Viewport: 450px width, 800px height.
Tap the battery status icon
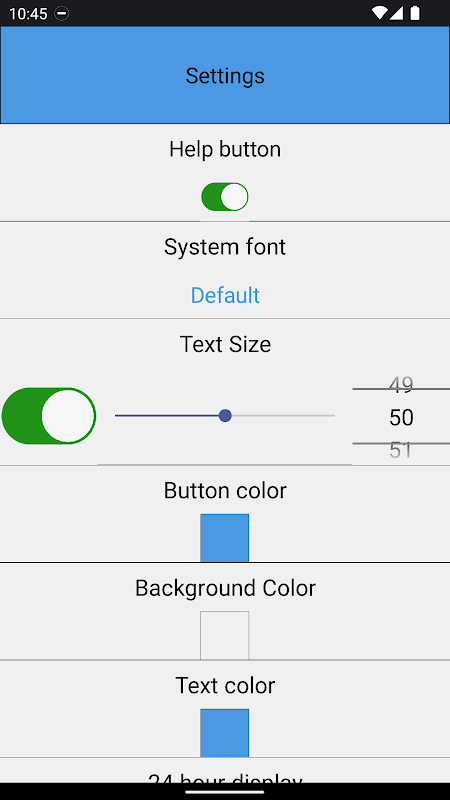point(415,13)
